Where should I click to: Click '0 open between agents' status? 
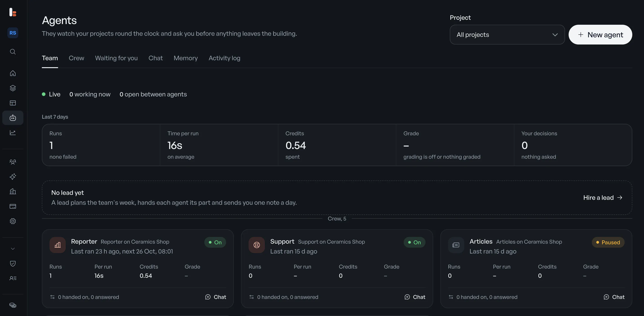click(153, 94)
